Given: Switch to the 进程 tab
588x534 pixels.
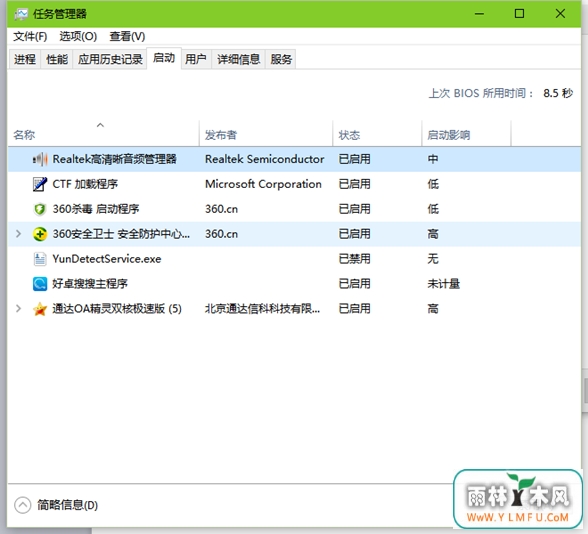Looking at the screenshot, I should coord(25,59).
